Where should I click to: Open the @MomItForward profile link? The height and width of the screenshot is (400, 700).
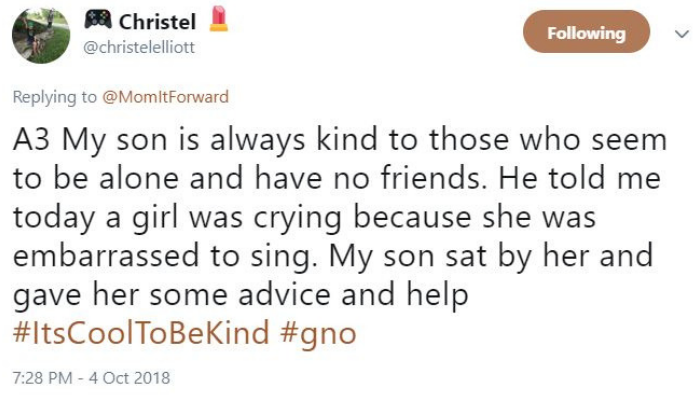point(164,97)
